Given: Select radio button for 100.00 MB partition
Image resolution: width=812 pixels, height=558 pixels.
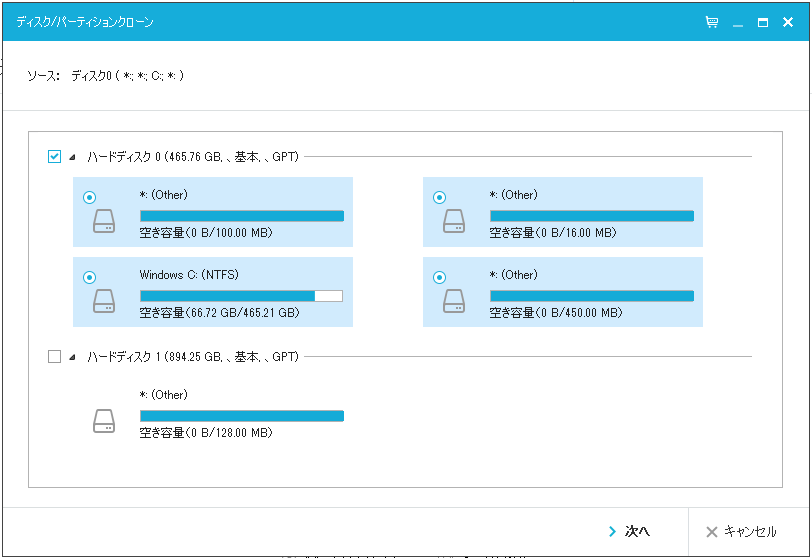Looking at the screenshot, I should point(90,197).
